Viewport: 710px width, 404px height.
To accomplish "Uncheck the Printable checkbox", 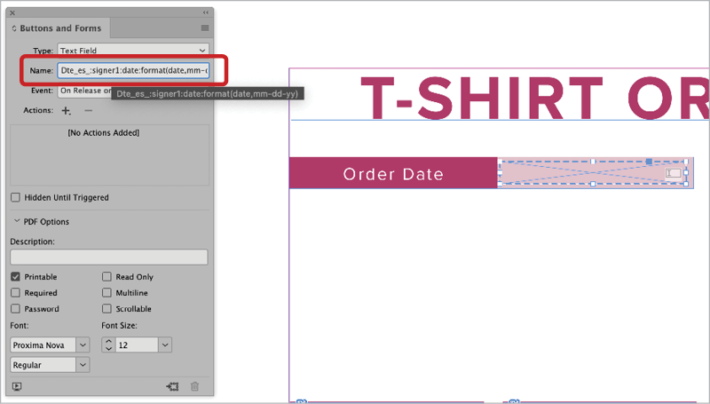I will 15,276.
